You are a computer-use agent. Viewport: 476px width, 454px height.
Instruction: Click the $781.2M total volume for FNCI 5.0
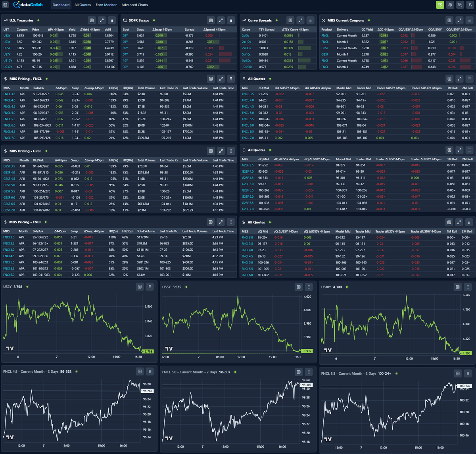143,262
